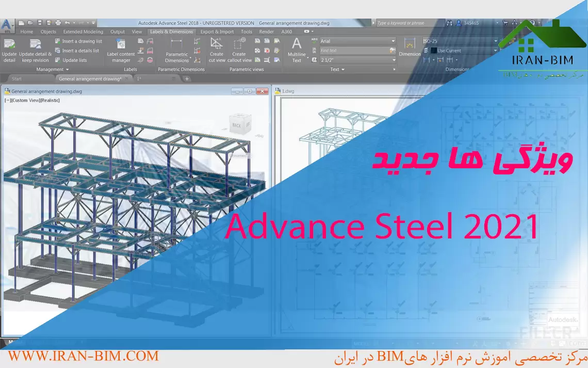Click the Open file icon in quick access toolbar

click(x=30, y=23)
